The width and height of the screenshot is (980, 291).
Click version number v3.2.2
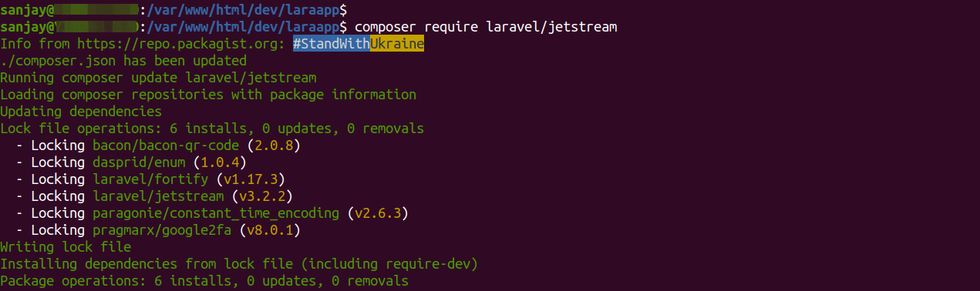pyautogui.click(x=262, y=196)
